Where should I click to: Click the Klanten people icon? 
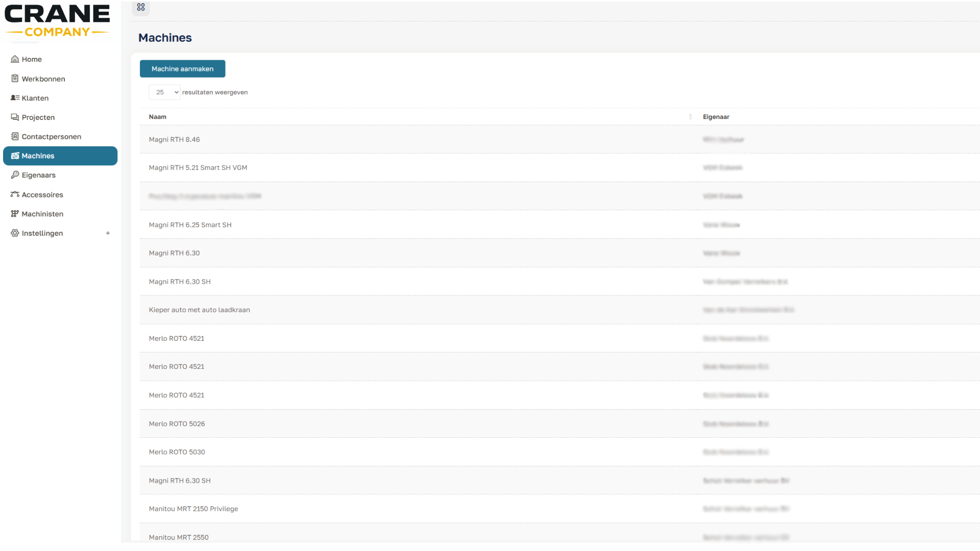click(x=15, y=98)
